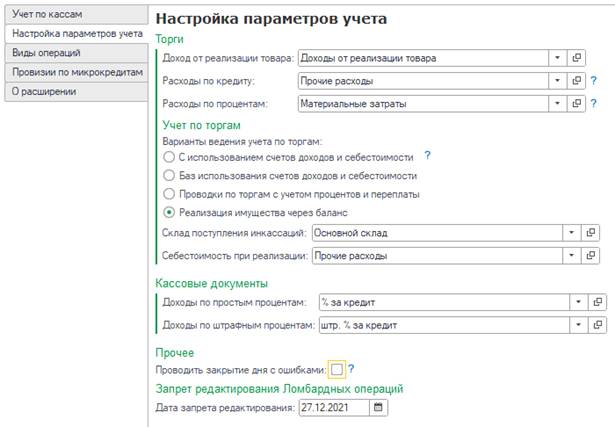Open linked item for Расходы по кредиту
Screen dimensions: 615x427
point(576,81)
